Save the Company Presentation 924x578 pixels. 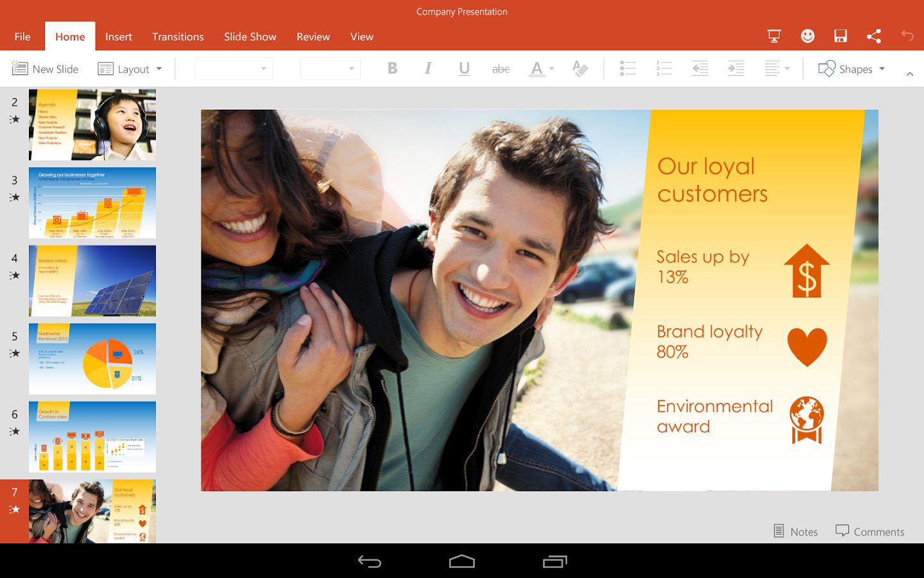[841, 37]
